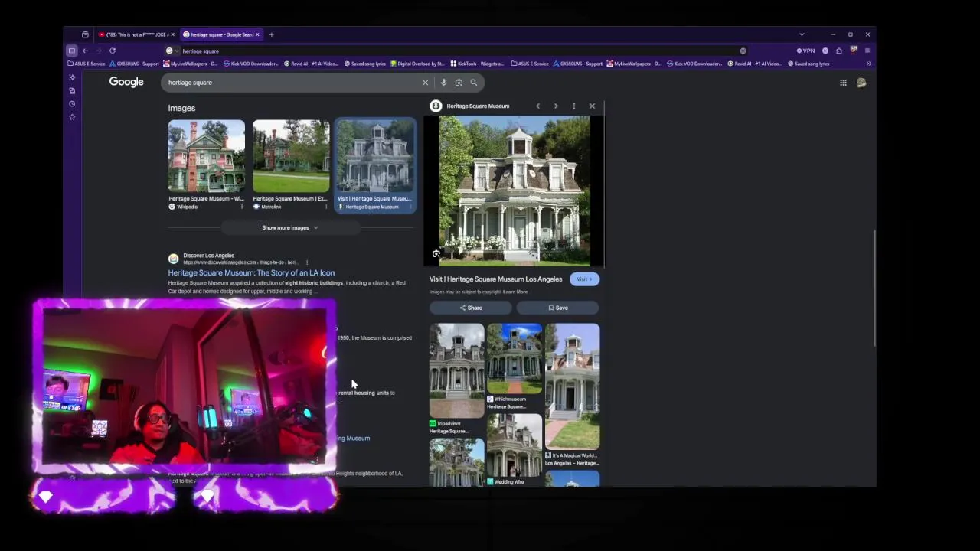Go back with the browser back arrow
Image resolution: width=980 pixels, height=551 pixels.
85,51
